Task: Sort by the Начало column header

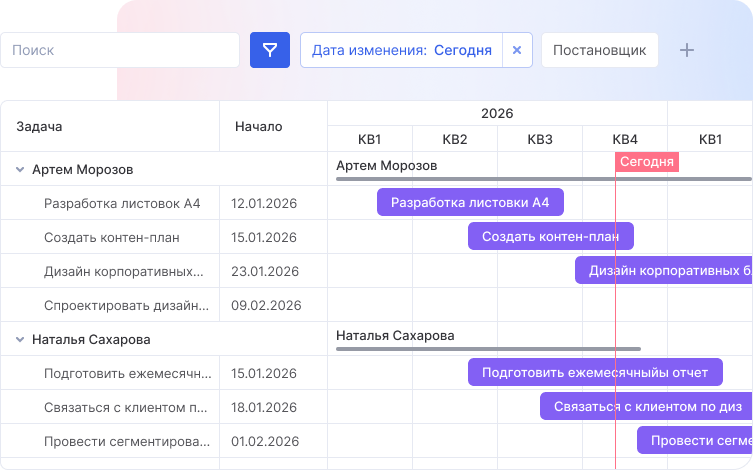Action: (x=258, y=127)
